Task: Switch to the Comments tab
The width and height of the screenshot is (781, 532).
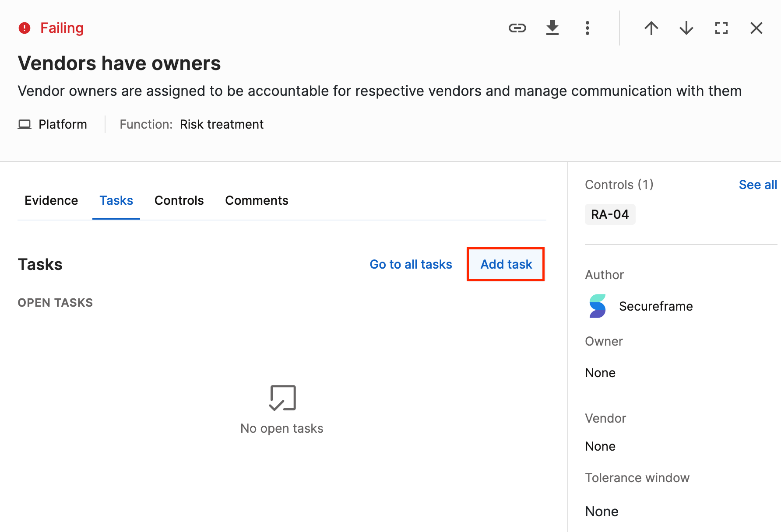Action: click(257, 200)
